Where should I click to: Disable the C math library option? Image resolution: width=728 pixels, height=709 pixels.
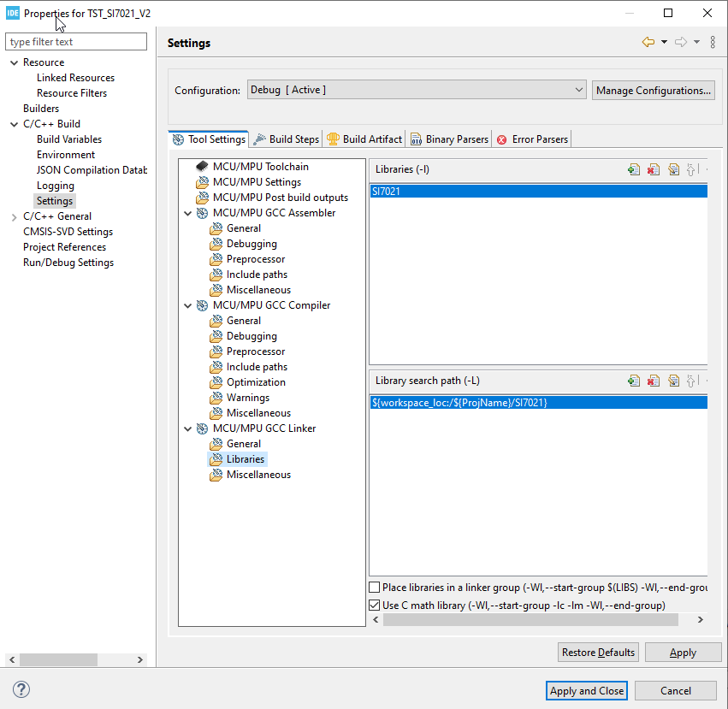tap(375, 605)
